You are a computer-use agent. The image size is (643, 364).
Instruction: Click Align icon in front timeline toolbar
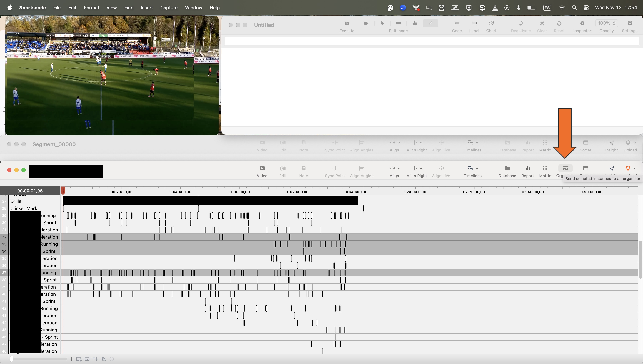(x=392, y=168)
